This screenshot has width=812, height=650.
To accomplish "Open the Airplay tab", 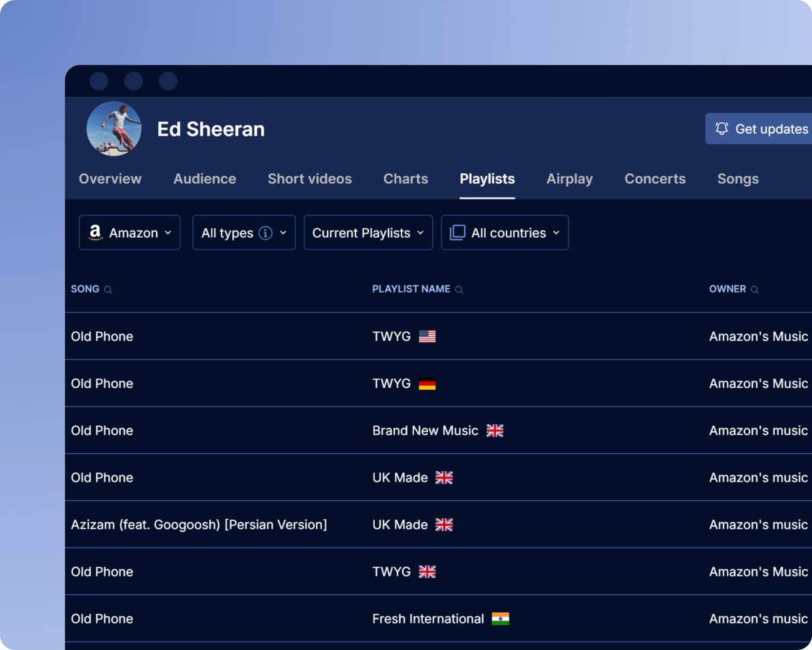I will tap(569, 179).
